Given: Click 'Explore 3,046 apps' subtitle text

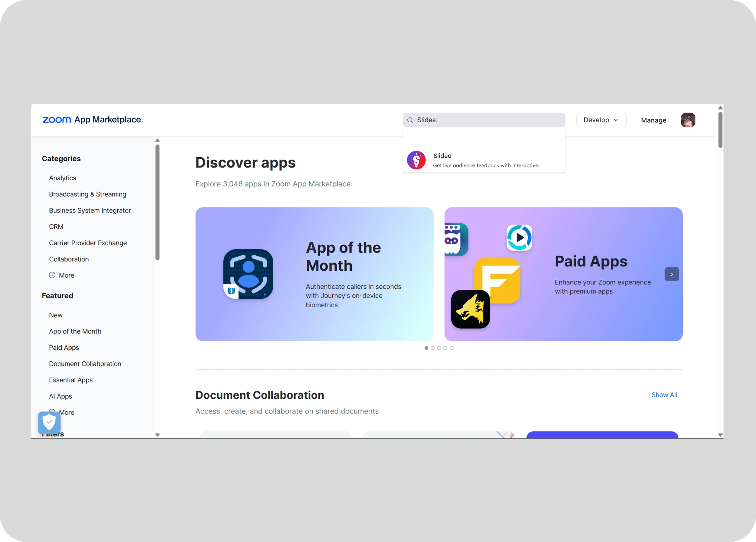Looking at the screenshot, I should (274, 184).
